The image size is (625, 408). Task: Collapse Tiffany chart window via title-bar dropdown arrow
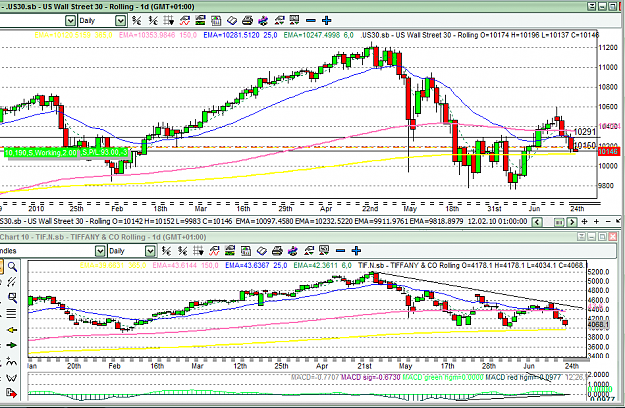click(581, 237)
